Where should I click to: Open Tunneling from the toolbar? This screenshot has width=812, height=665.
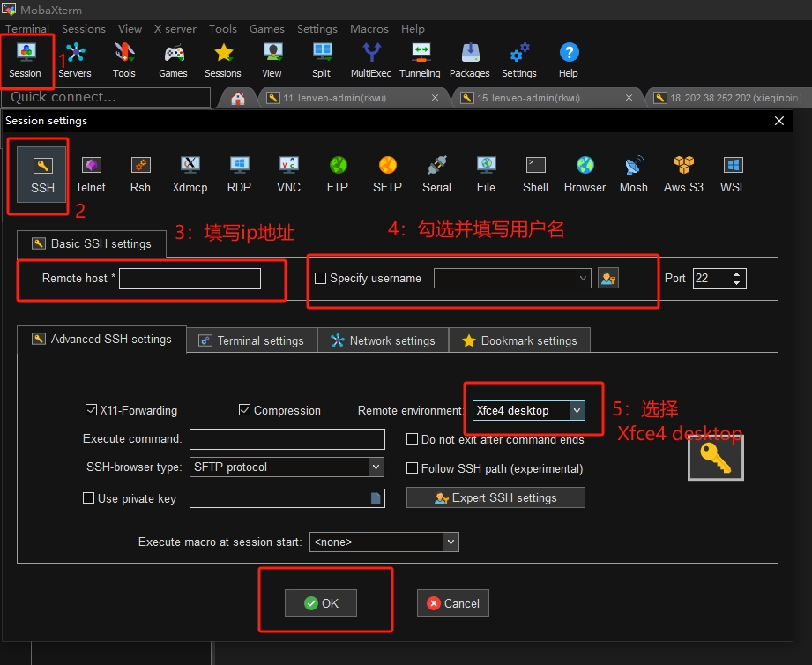pyautogui.click(x=420, y=60)
